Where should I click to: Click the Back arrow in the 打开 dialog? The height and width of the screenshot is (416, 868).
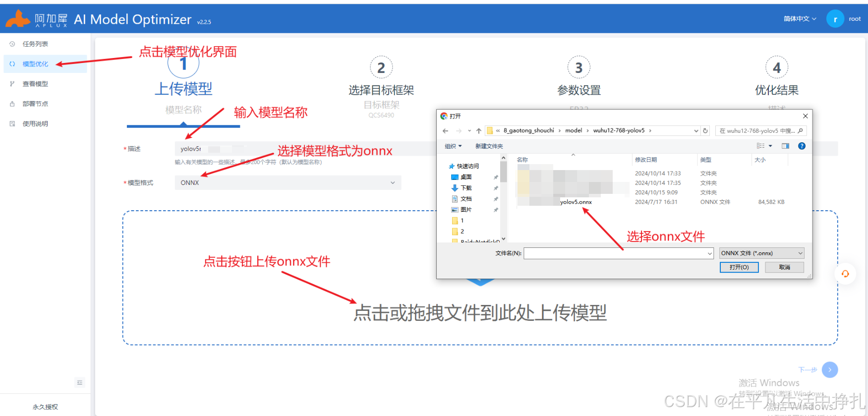(x=445, y=131)
